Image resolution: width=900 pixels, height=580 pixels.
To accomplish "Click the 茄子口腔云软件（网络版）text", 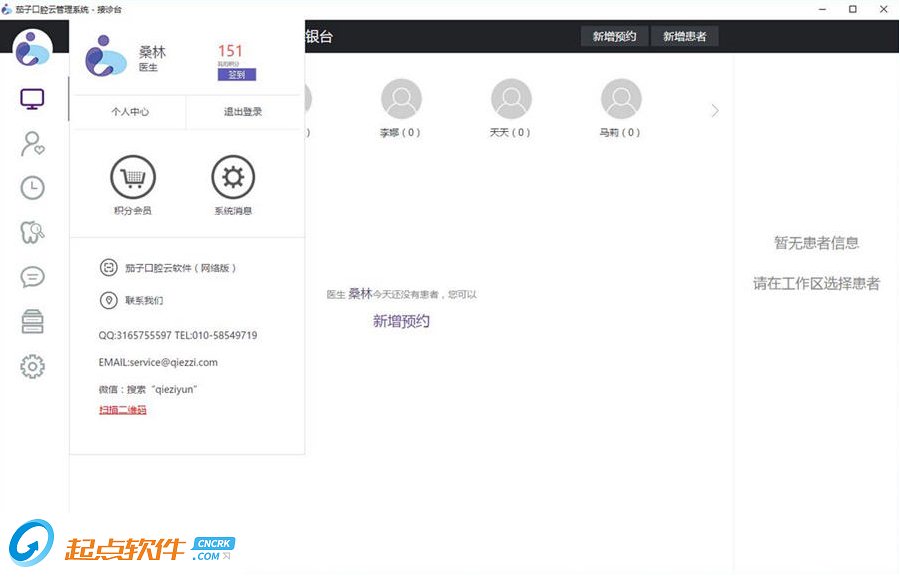I will (x=180, y=268).
